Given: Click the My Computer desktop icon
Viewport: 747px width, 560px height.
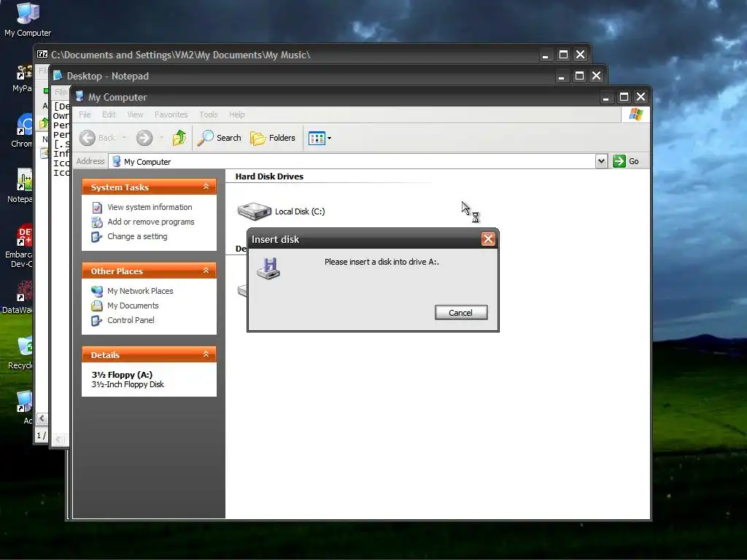Looking at the screenshot, I should point(28,20).
